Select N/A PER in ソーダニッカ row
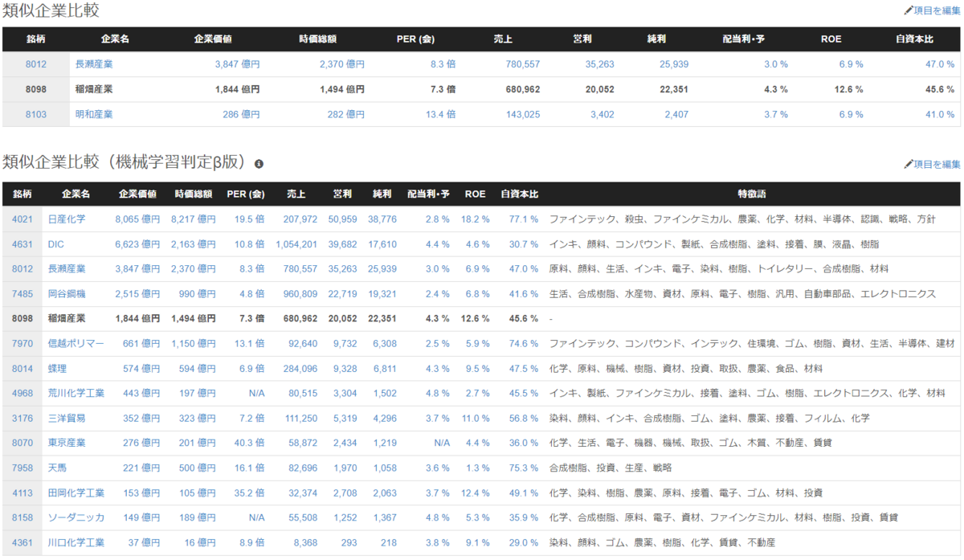The width and height of the screenshot is (964, 560). pos(256,517)
